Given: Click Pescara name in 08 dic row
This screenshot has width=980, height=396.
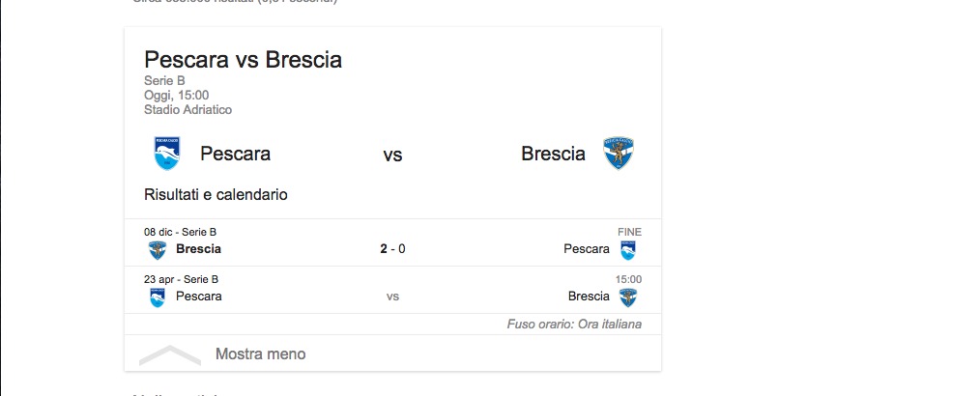Looking at the screenshot, I should pos(587,249).
